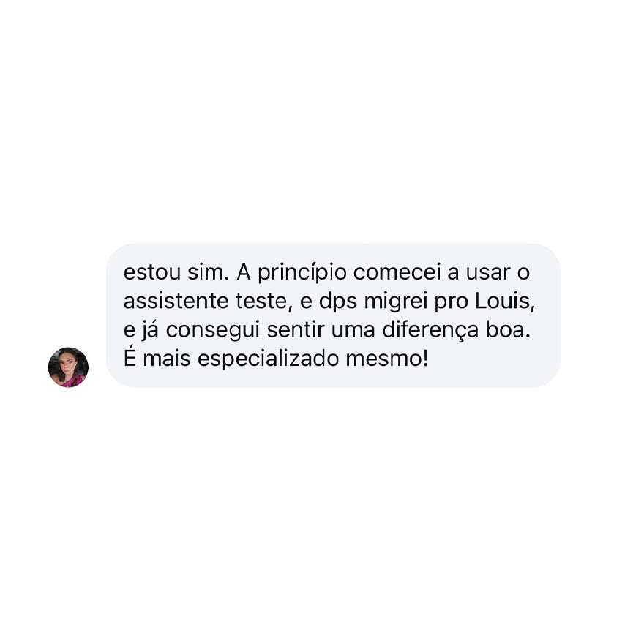
Task: Click the word "assistente" in the bubble
Action: pyautogui.click(x=176, y=301)
